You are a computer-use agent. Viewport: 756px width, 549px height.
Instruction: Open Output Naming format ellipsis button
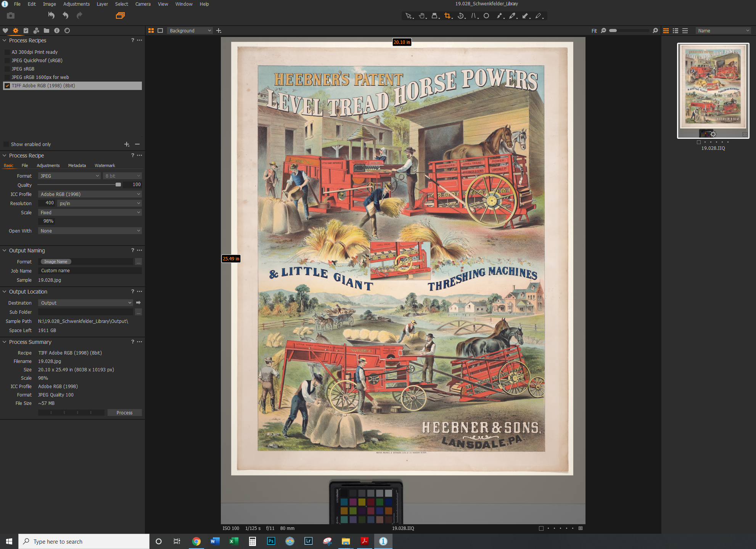(138, 262)
